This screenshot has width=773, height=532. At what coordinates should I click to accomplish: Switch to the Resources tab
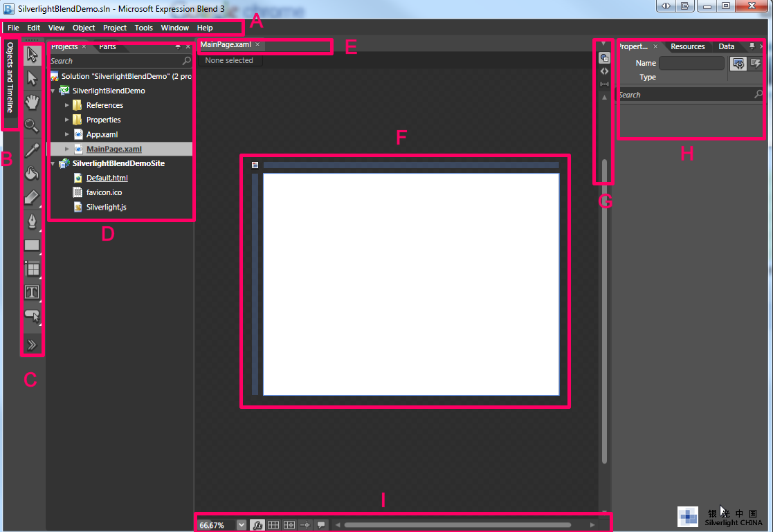(687, 46)
